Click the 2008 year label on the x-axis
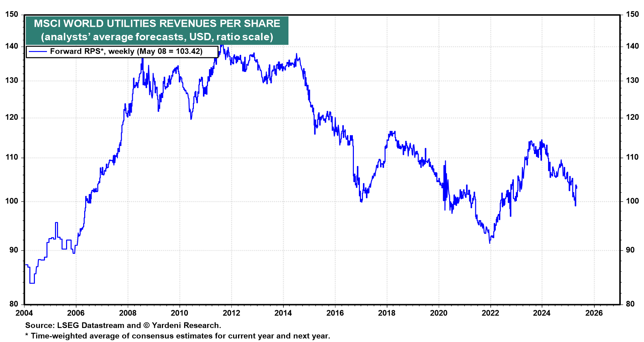The height and width of the screenshot is (342, 644). (128, 313)
